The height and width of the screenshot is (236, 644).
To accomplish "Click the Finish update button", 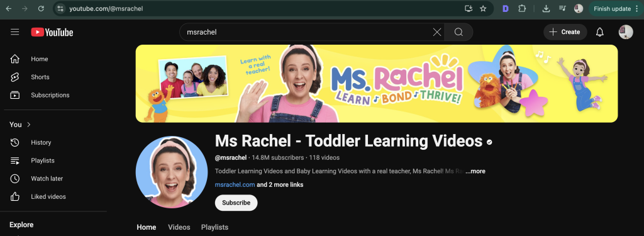I will click(612, 9).
